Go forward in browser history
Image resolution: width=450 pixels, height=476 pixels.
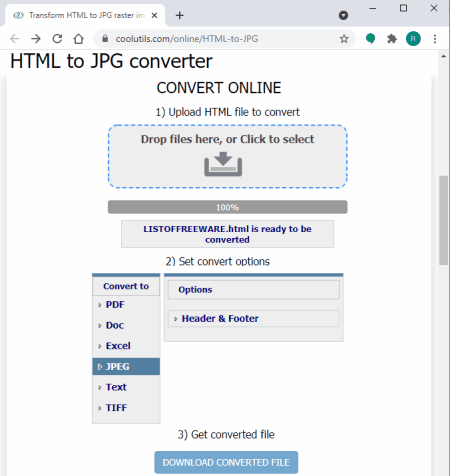point(36,39)
